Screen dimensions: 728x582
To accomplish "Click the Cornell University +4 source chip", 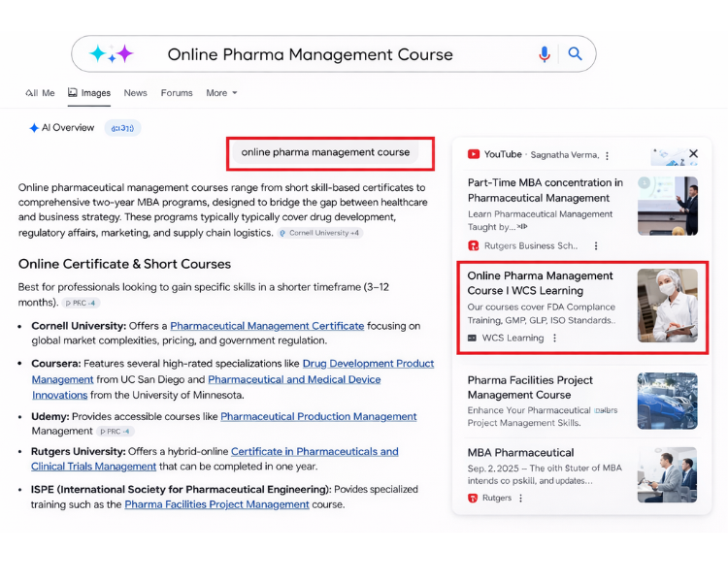I will (x=319, y=234).
